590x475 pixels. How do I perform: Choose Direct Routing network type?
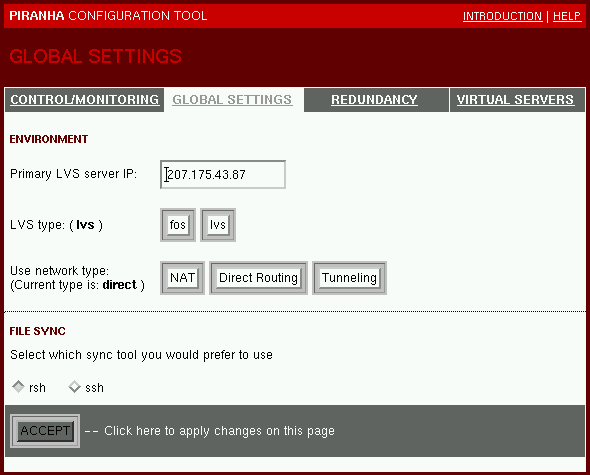tap(259, 278)
